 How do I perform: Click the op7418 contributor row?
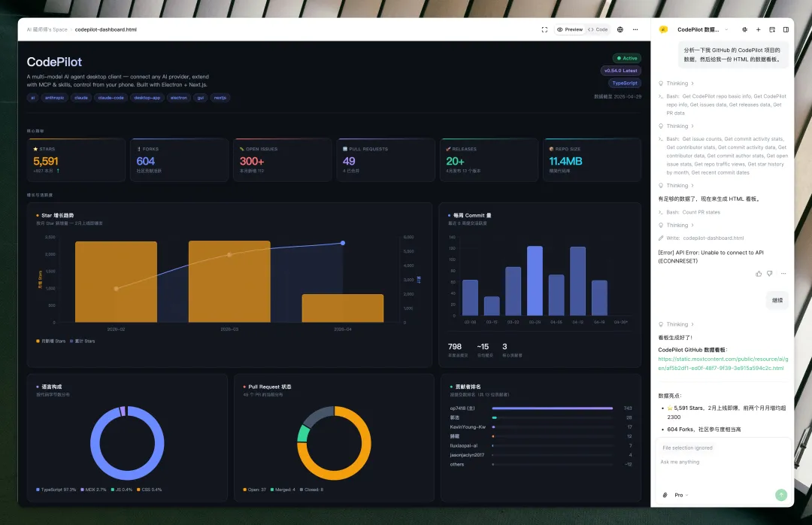tap(541, 408)
